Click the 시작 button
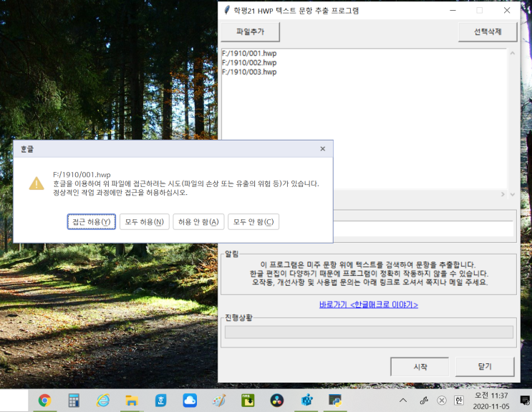 tap(420, 366)
